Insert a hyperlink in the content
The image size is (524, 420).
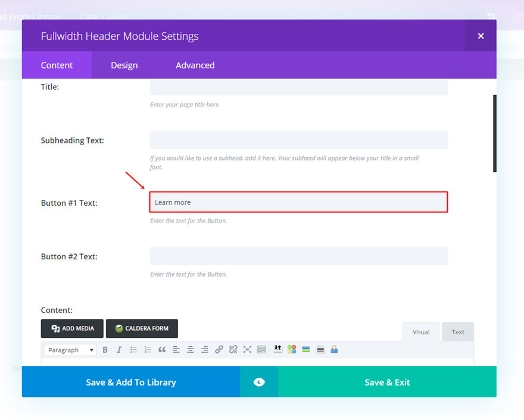click(219, 349)
